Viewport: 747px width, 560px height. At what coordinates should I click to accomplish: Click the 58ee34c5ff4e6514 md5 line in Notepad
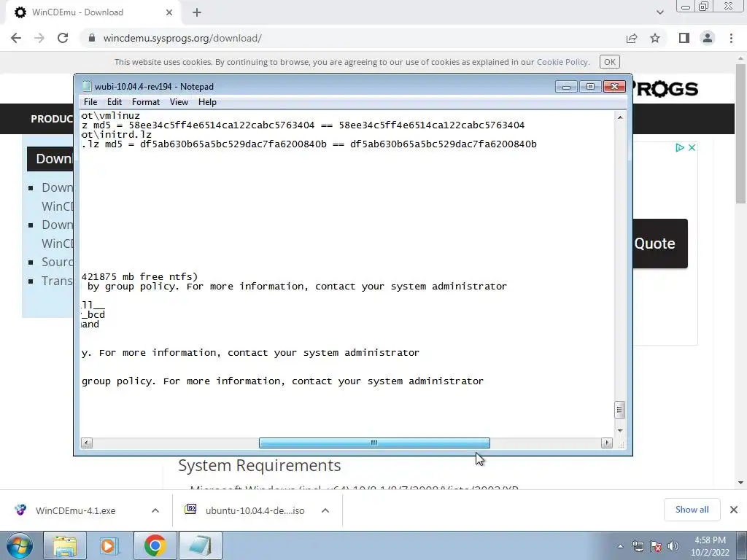click(303, 125)
